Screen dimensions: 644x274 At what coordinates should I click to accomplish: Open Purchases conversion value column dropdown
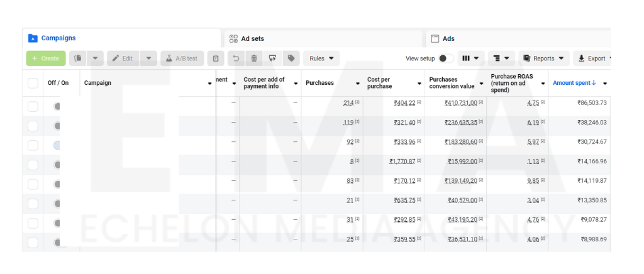(481, 83)
